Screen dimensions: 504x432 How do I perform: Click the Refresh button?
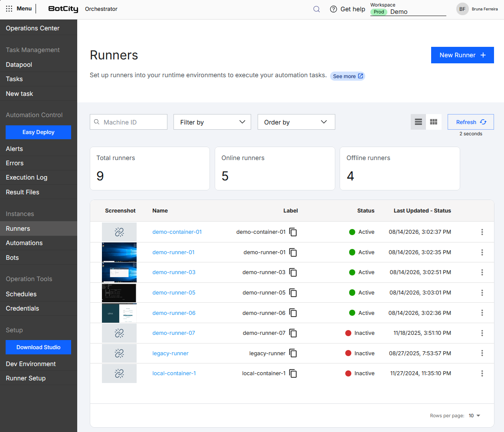point(471,122)
